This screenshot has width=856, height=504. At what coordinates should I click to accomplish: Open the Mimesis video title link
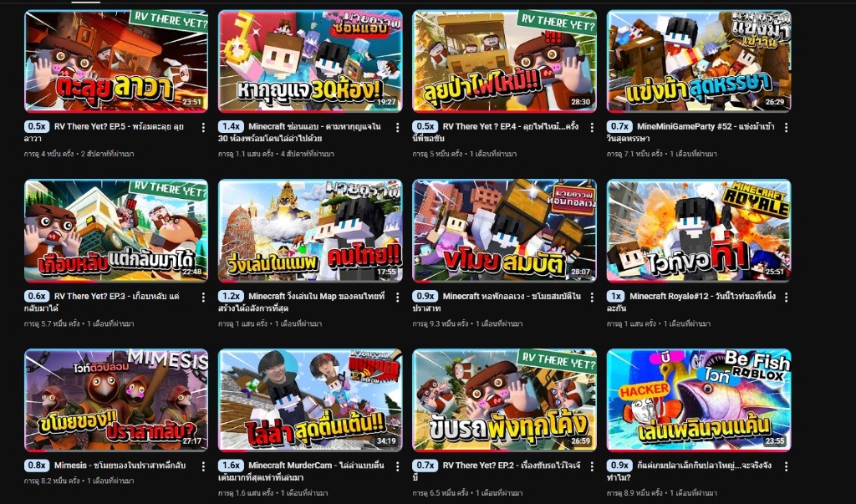point(120,466)
